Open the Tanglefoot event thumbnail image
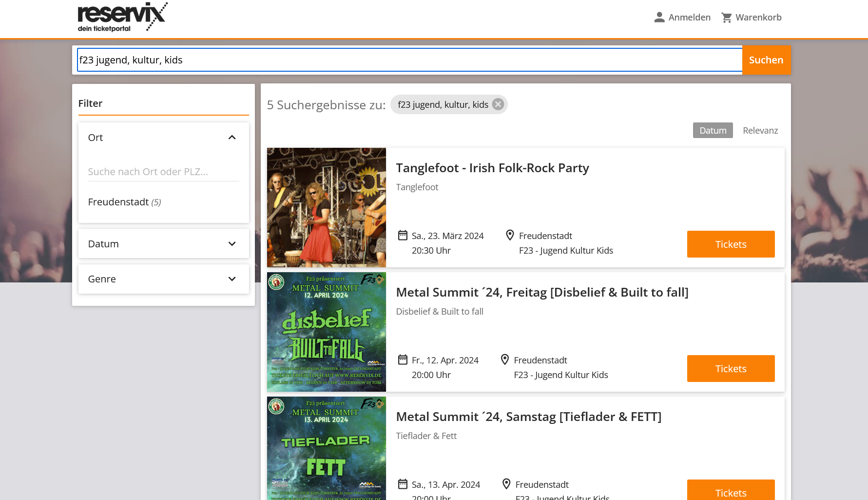This screenshot has width=868, height=500. pyautogui.click(x=327, y=207)
